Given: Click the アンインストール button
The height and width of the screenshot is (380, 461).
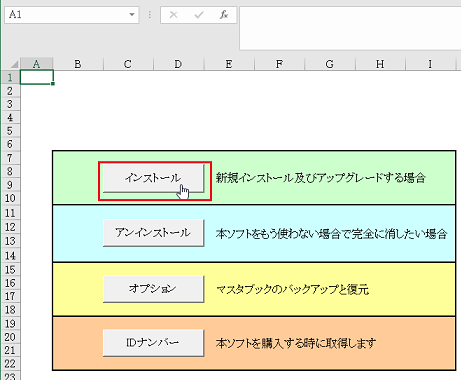Looking at the screenshot, I should coord(153,233).
